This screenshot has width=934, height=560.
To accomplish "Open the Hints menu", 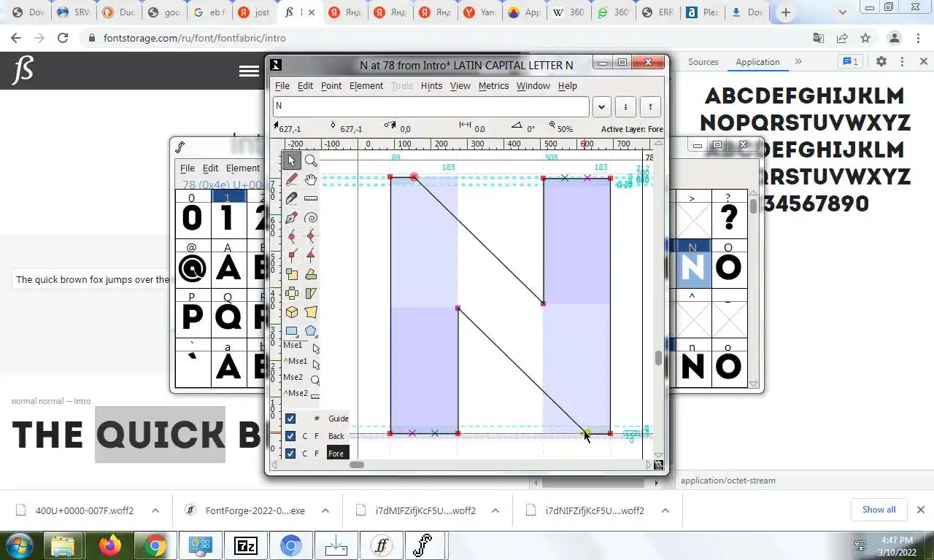I will click(432, 85).
